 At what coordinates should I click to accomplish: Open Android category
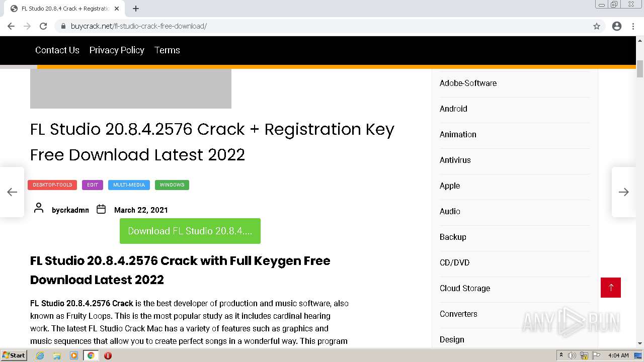[x=453, y=109]
